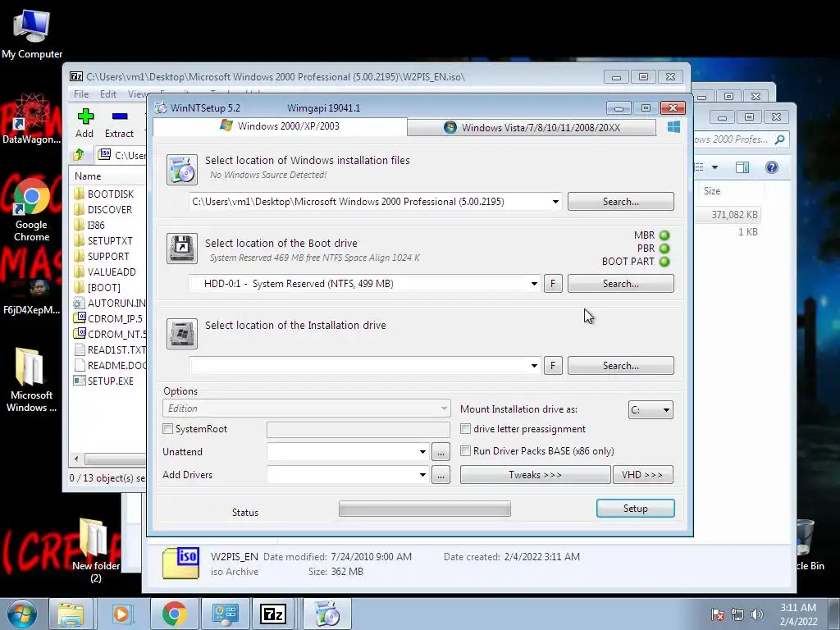The height and width of the screenshot is (630, 840).
Task: Open the Explorer view options dropdown arrow
Action: (714, 167)
